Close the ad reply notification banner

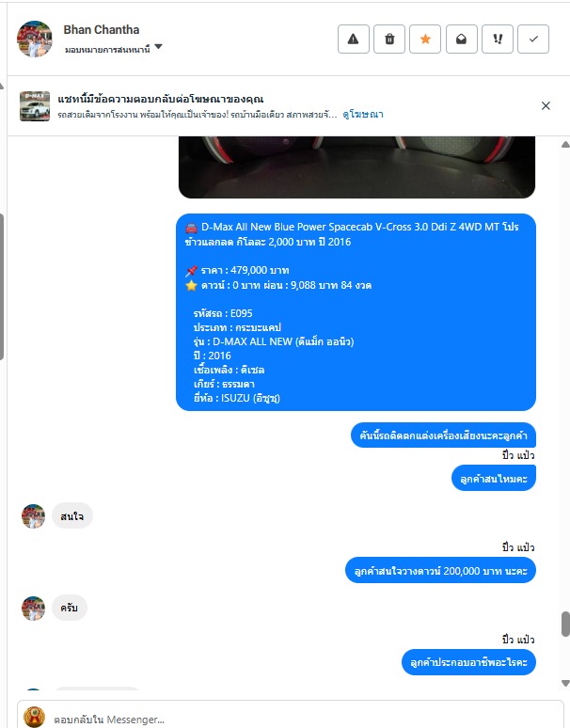546,106
